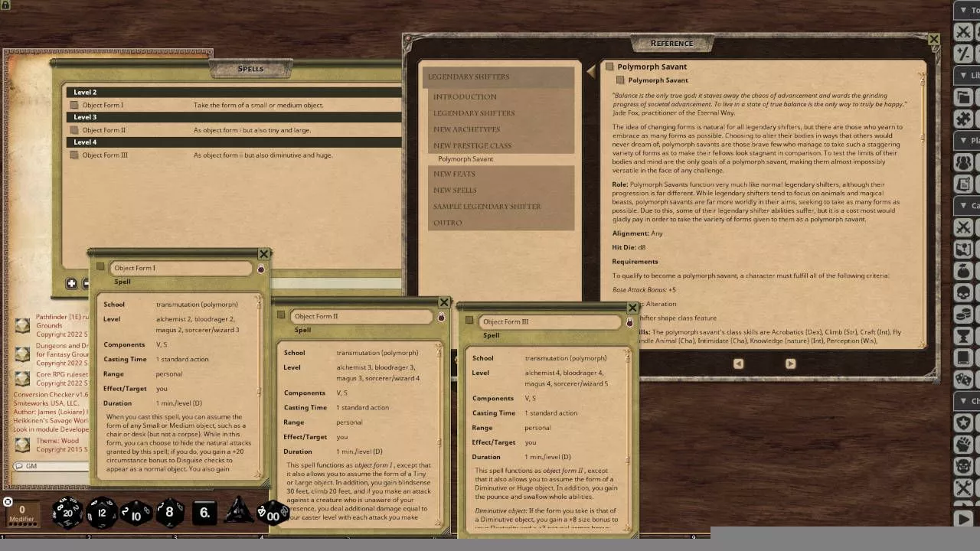
Task: Roll the percentile d00 die
Action: 272,514
